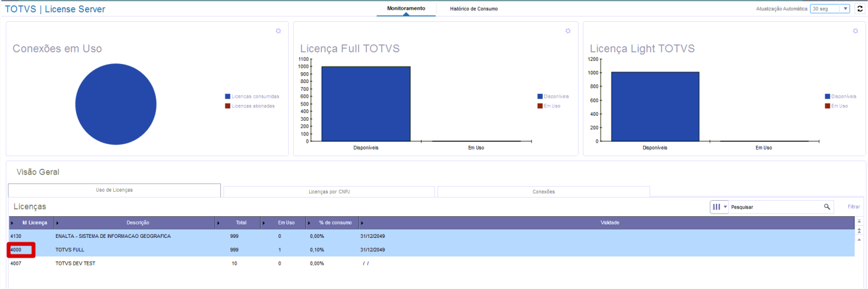Click the 0,10% consumption value
This screenshot has height=289, width=868.
[x=317, y=249]
